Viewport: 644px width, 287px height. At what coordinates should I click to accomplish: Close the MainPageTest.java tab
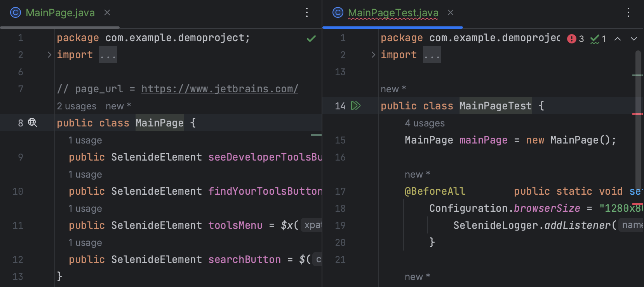pos(451,13)
